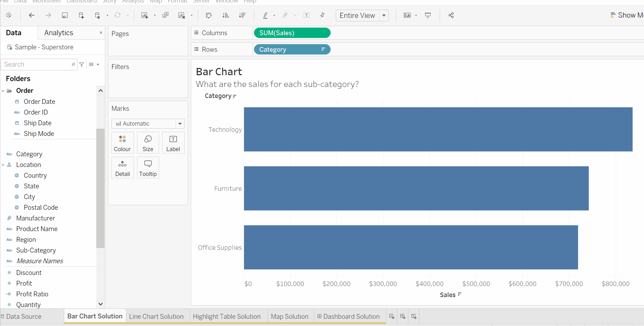Click the redo forward arrow
This screenshot has width=644, height=326.
48,15
